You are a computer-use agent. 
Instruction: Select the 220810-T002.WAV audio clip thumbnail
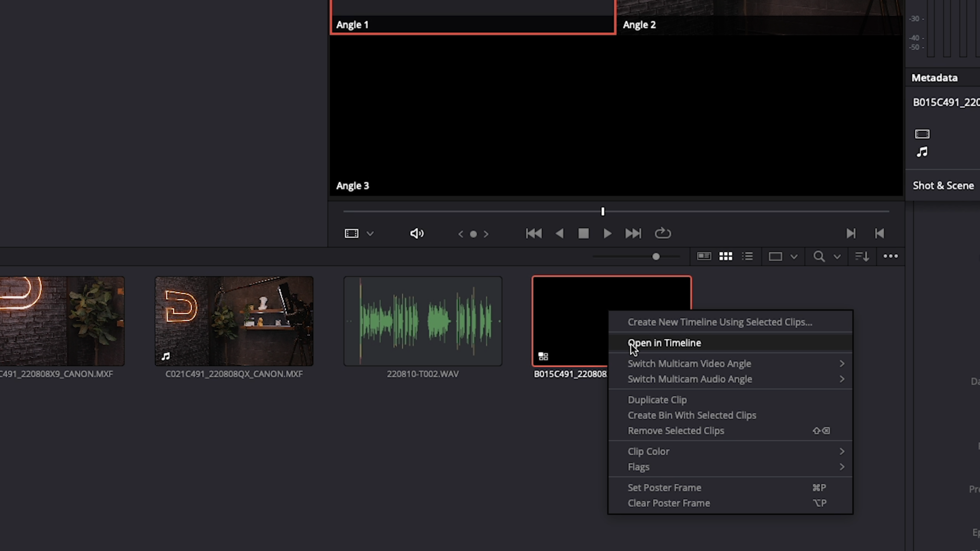coord(423,321)
